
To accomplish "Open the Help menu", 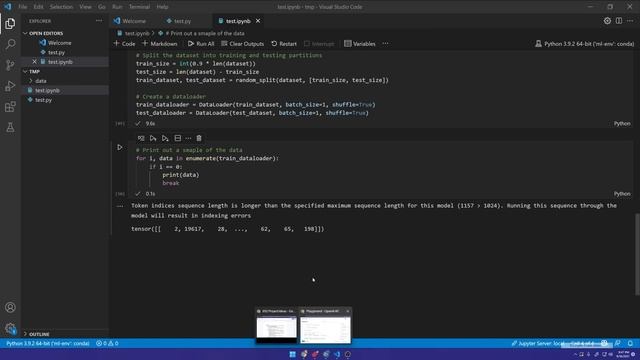I will pyautogui.click(x=162, y=7).
